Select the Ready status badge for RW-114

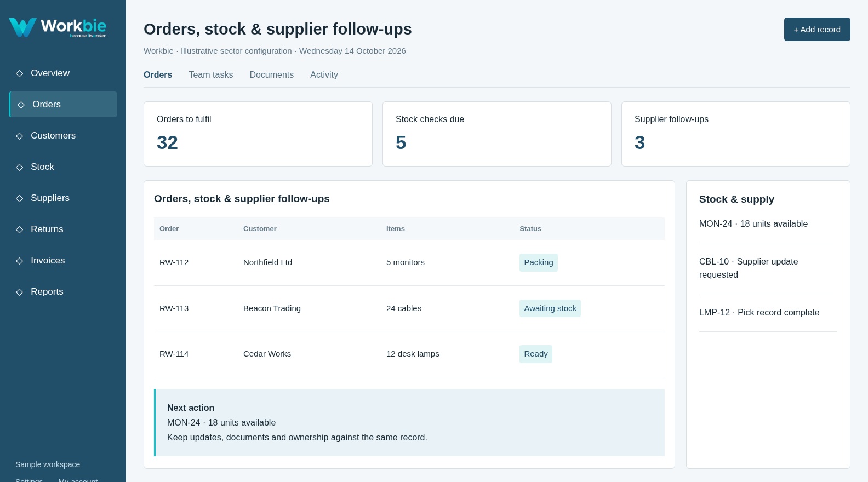point(536,354)
